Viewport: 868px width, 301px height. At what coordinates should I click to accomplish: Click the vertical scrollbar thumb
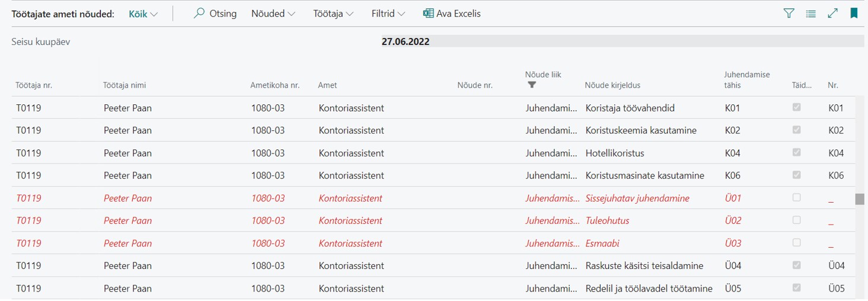(859, 199)
